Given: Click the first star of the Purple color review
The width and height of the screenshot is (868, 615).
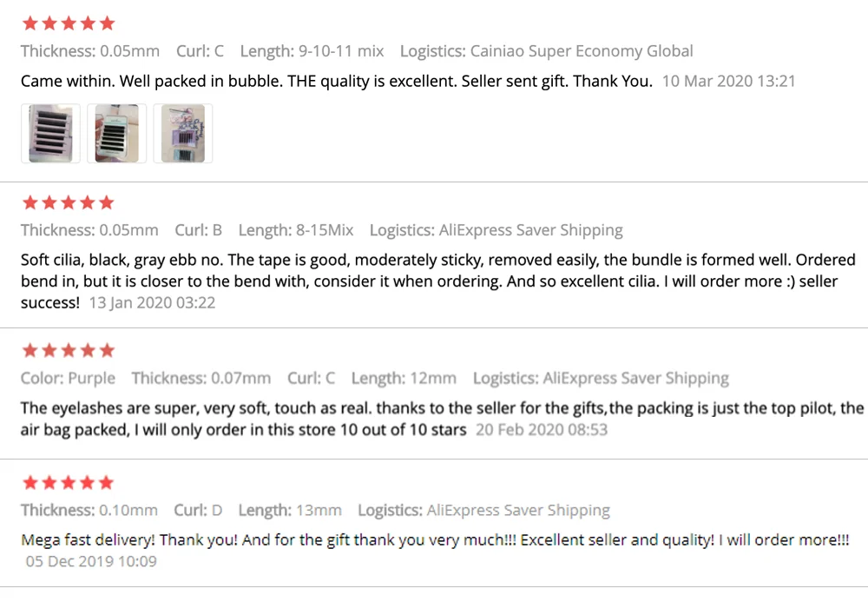Looking at the screenshot, I should click(30, 350).
